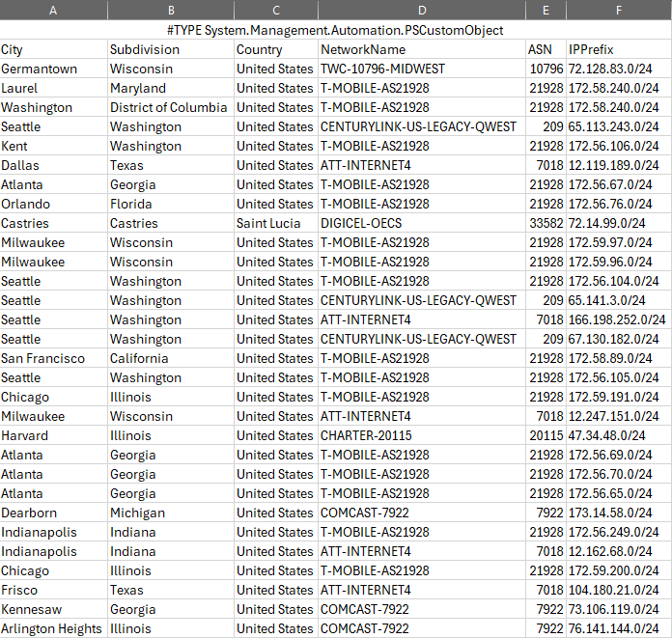Click IP prefix 166.198.252.0/24

click(619, 319)
